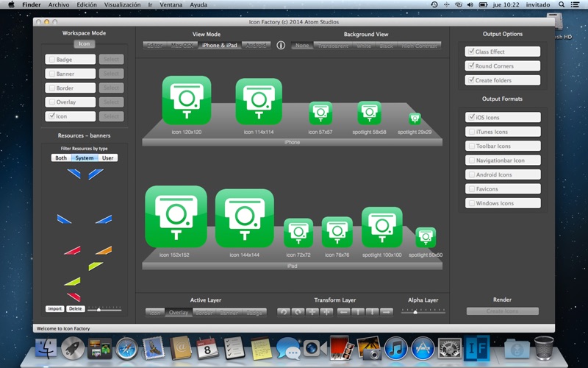Move layer up with arrow button
This screenshot has width=588, height=368.
point(358,312)
